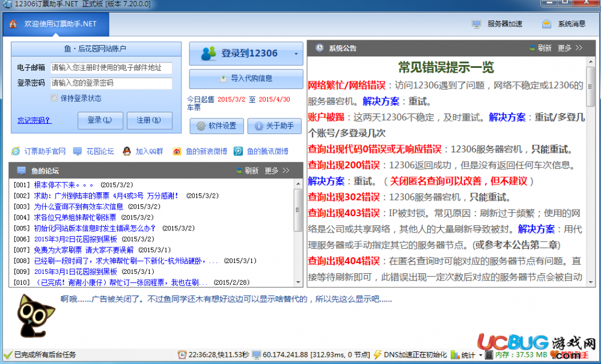Open 鱼的腾讯微博 link

[x=267, y=151]
